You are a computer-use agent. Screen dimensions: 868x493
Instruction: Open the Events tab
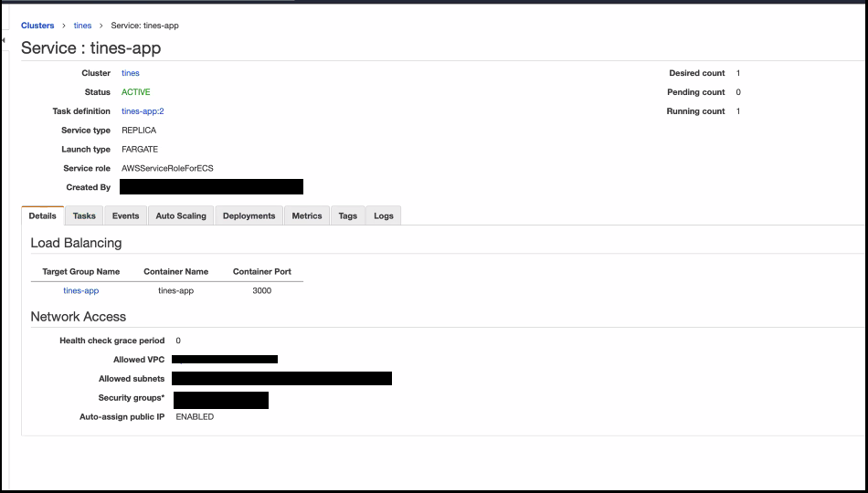(x=126, y=215)
